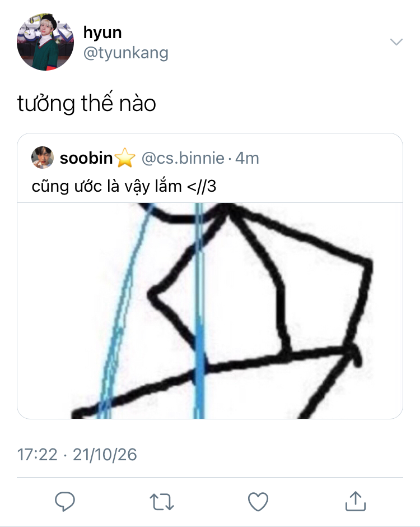Click the display name hyun

pyautogui.click(x=102, y=33)
